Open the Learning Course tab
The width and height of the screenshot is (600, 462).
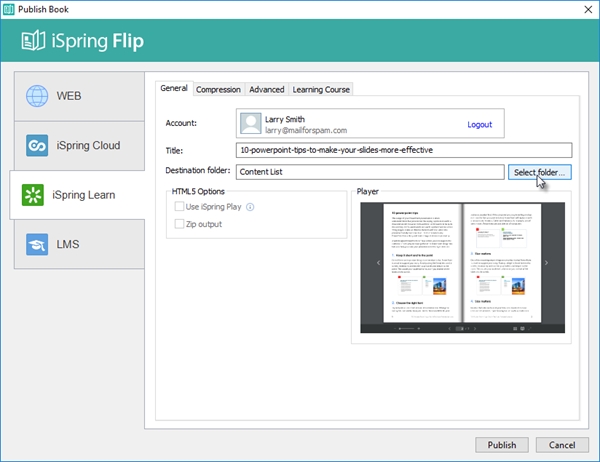point(321,90)
